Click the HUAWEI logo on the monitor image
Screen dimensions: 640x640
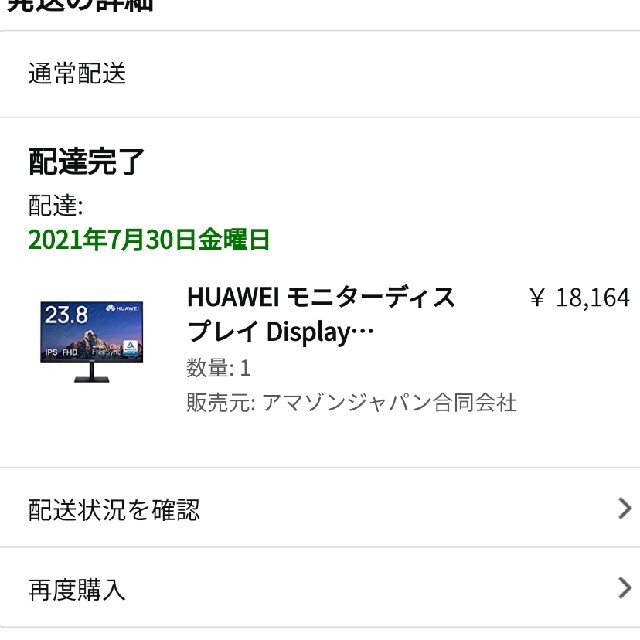coord(122,308)
